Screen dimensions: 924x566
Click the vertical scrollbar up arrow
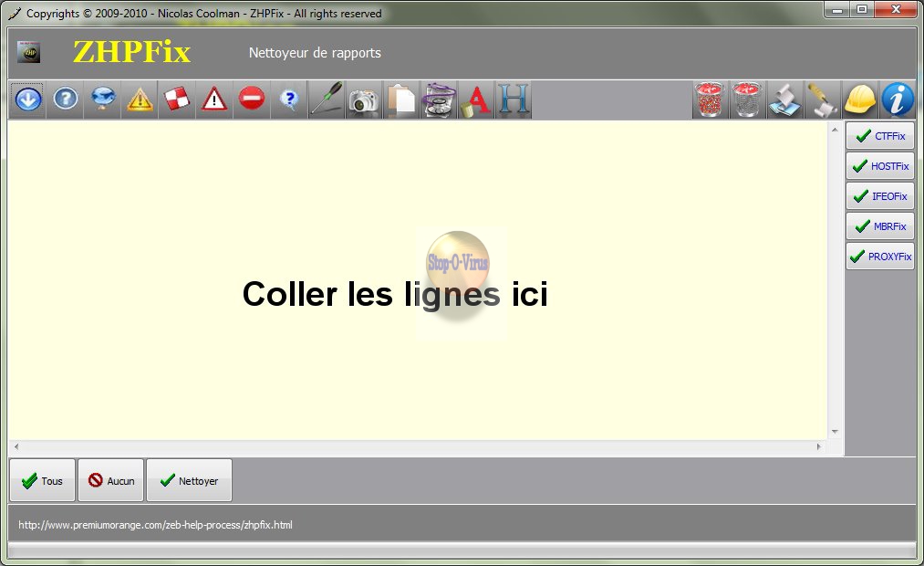[x=835, y=129]
